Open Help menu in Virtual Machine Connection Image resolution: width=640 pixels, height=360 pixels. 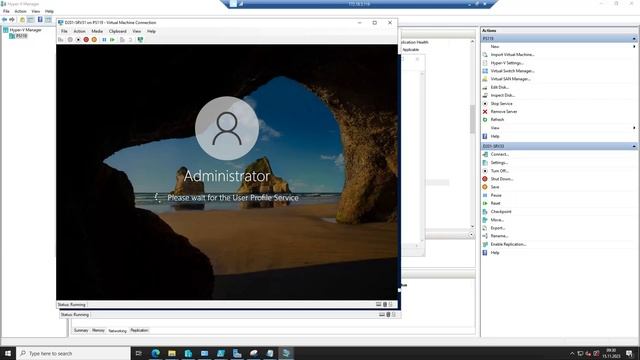(151, 31)
